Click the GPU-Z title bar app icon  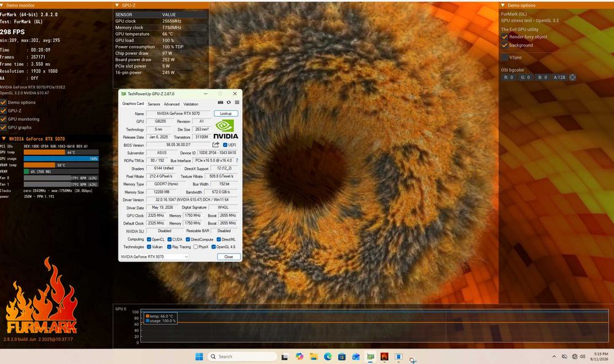tap(124, 94)
